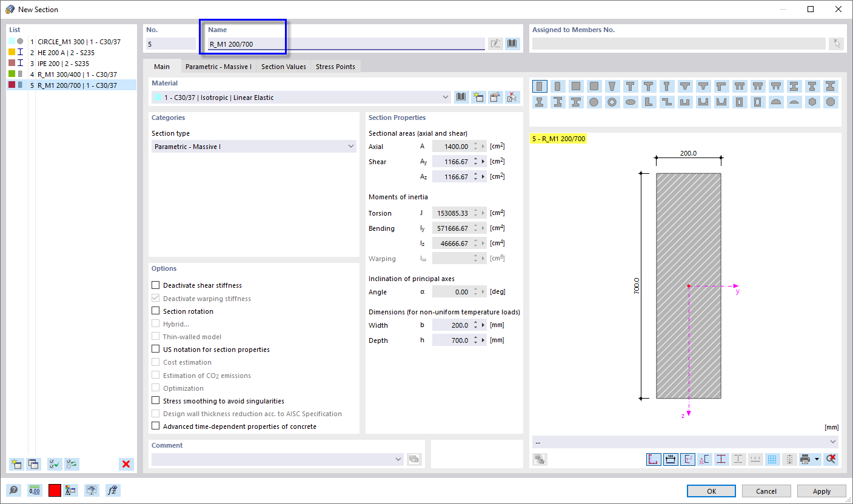Image resolution: width=853 pixels, height=504 pixels.
Task: Select the hollow ring section shape icon
Action: (612, 102)
